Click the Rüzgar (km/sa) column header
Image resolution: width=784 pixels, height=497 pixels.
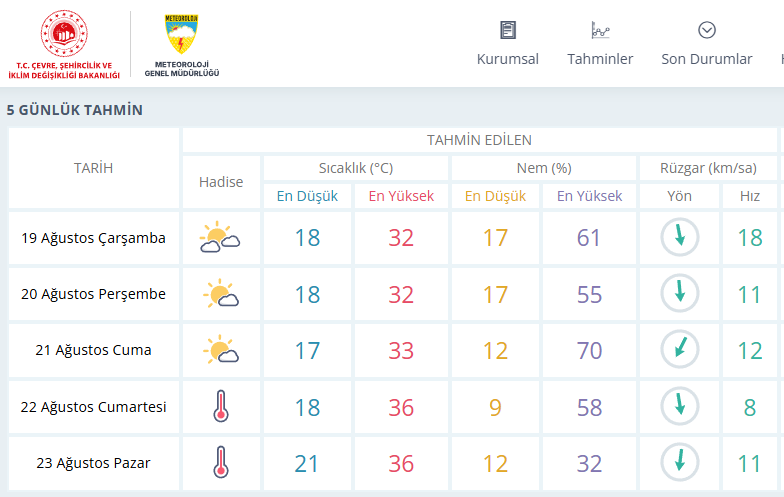click(x=708, y=168)
